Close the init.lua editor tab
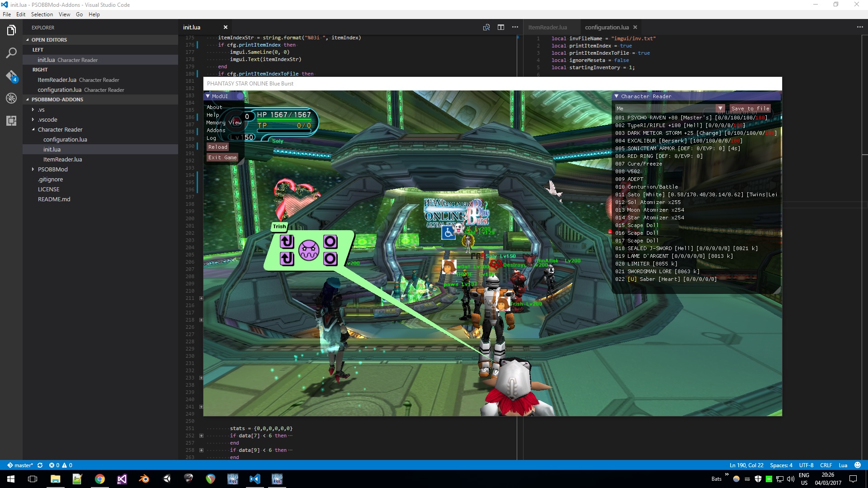 226,27
